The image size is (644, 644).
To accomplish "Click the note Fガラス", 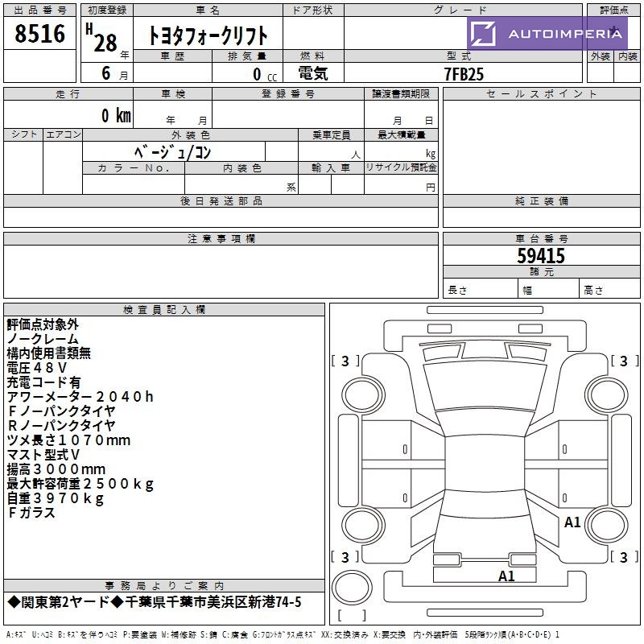I will 31,513.
